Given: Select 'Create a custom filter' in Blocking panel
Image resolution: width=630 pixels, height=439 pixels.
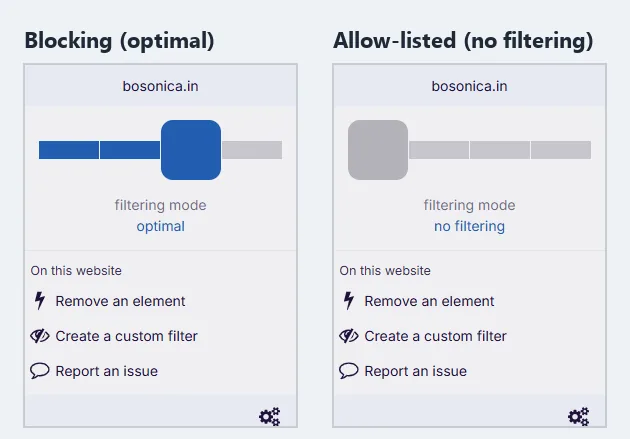Looking at the screenshot, I should [127, 336].
